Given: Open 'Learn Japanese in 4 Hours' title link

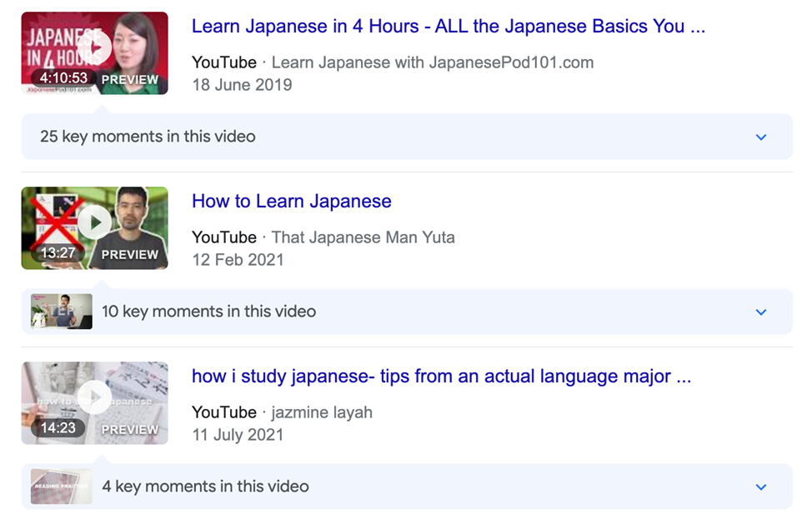Looking at the screenshot, I should click(448, 26).
